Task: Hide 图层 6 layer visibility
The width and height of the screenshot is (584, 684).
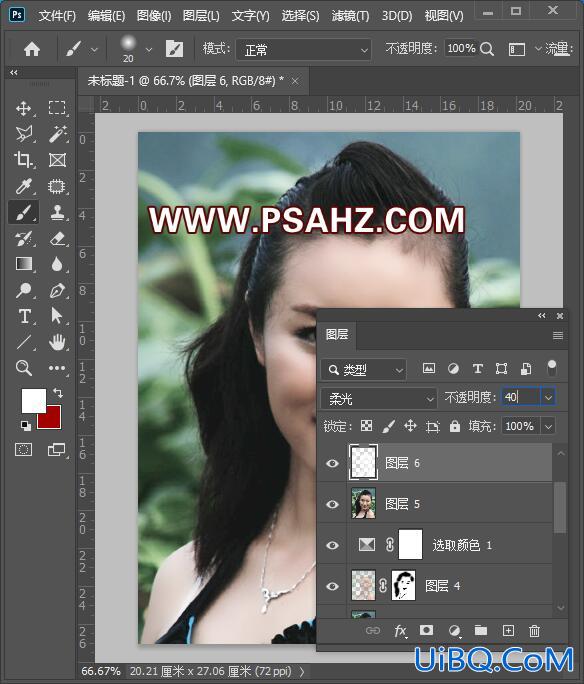Action: [332, 463]
